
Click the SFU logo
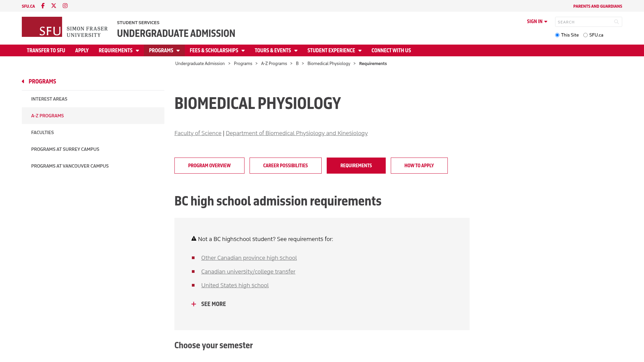tap(65, 27)
